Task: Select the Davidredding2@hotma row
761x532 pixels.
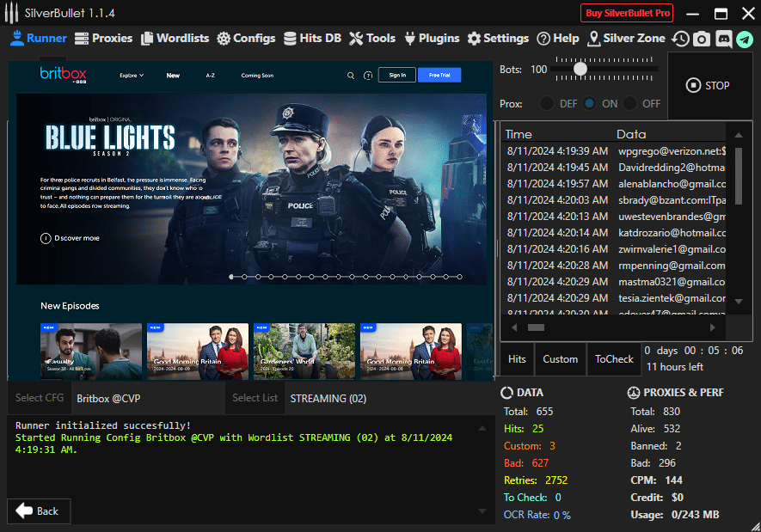Action: (x=614, y=168)
